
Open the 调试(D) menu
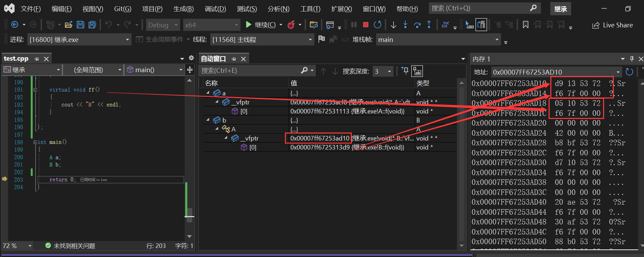[215, 9]
